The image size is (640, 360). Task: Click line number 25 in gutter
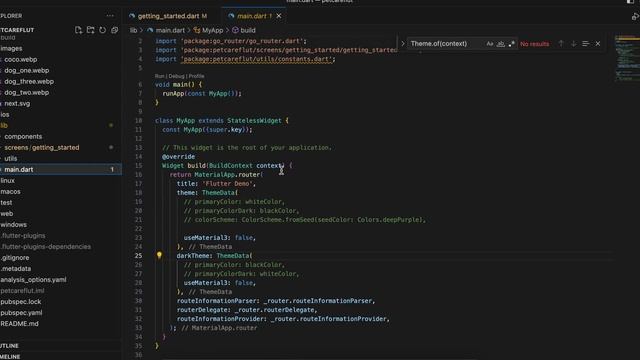click(138, 256)
